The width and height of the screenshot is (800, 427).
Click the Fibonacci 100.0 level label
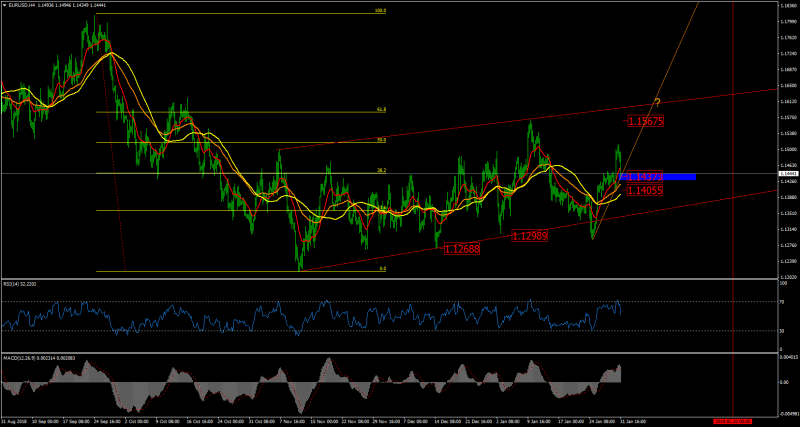(x=380, y=10)
